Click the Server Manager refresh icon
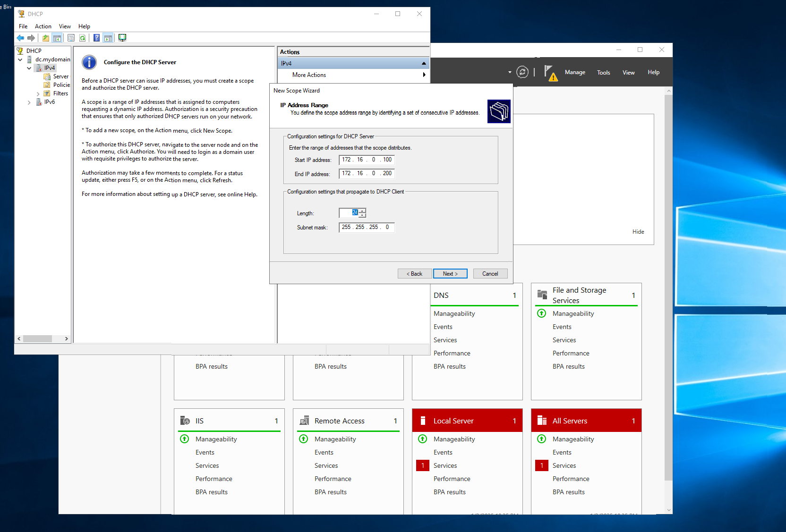786x532 pixels. point(522,72)
